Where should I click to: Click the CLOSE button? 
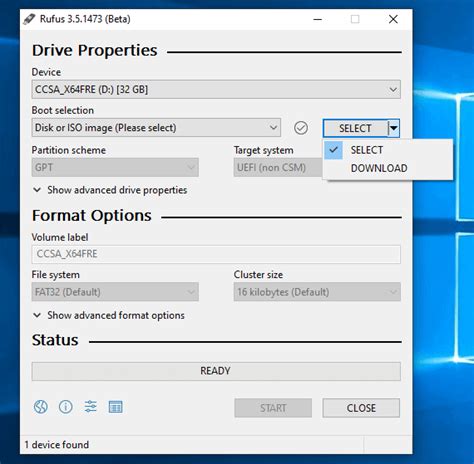click(361, 408)
